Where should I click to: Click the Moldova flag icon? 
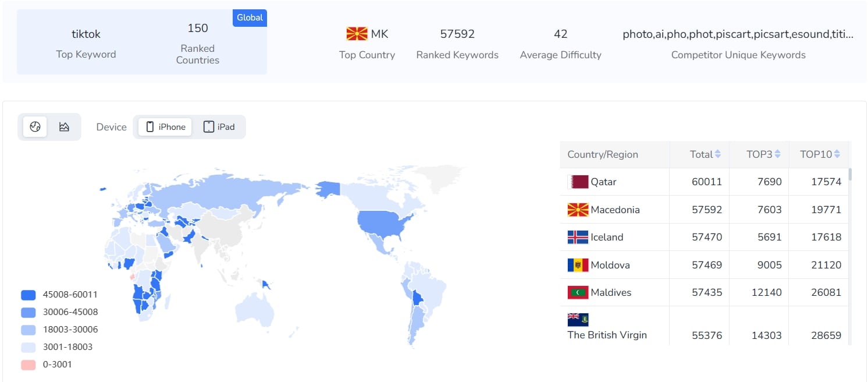click(x=578, y=265)
